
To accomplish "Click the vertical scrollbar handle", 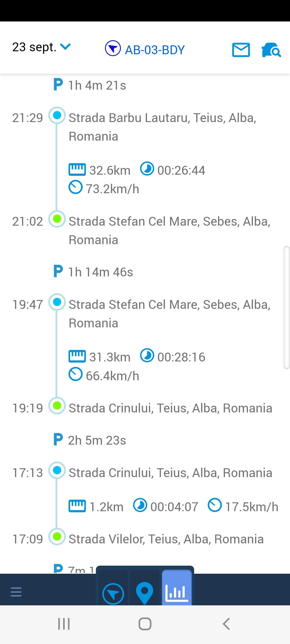I will (x=287, y=307).
